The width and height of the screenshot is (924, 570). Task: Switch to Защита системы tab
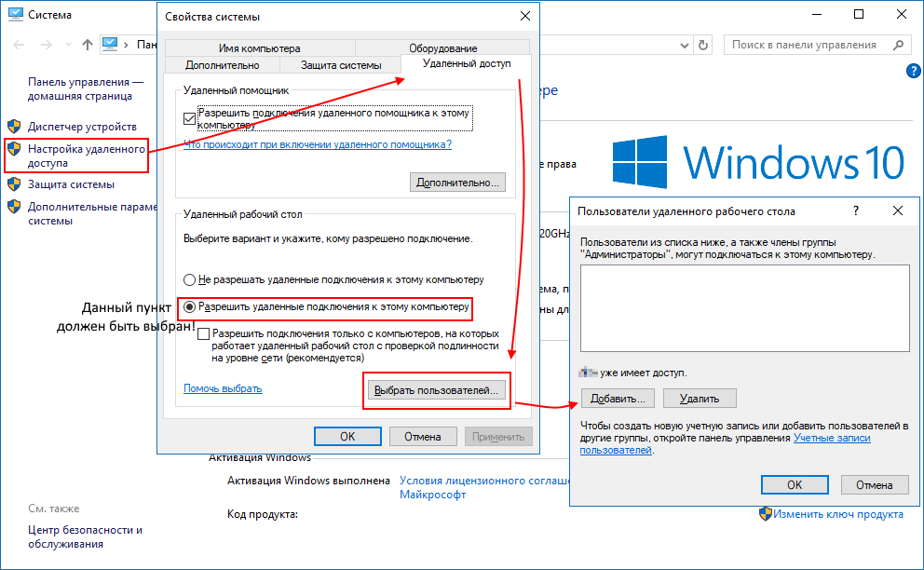click(x=341, y=65)
